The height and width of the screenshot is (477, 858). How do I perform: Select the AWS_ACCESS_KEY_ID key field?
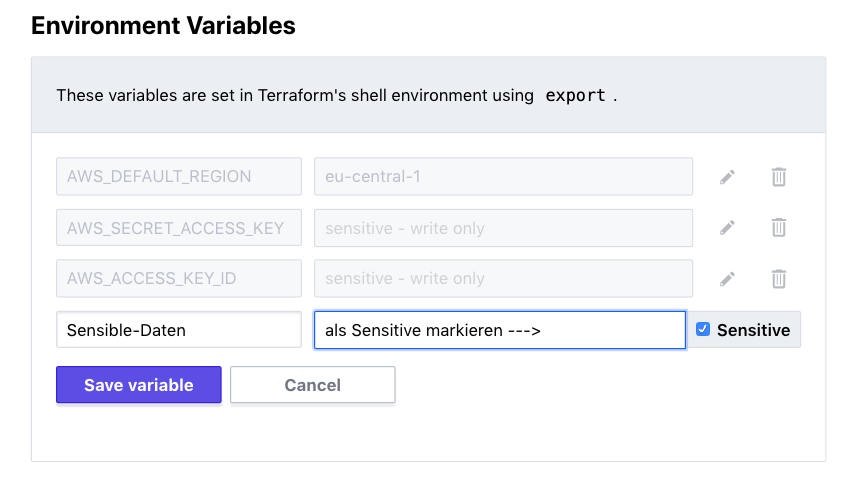pos(178,279)
